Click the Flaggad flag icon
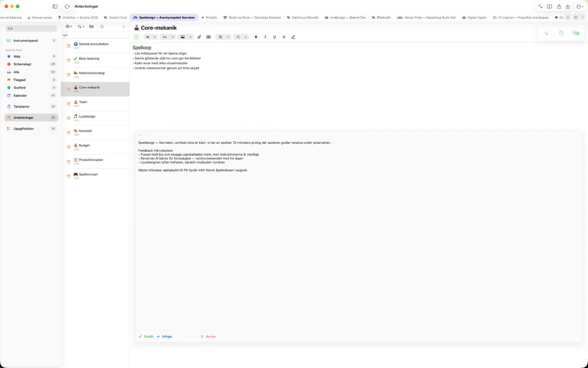Screen dimensions: 588x368 coord(9,80)
